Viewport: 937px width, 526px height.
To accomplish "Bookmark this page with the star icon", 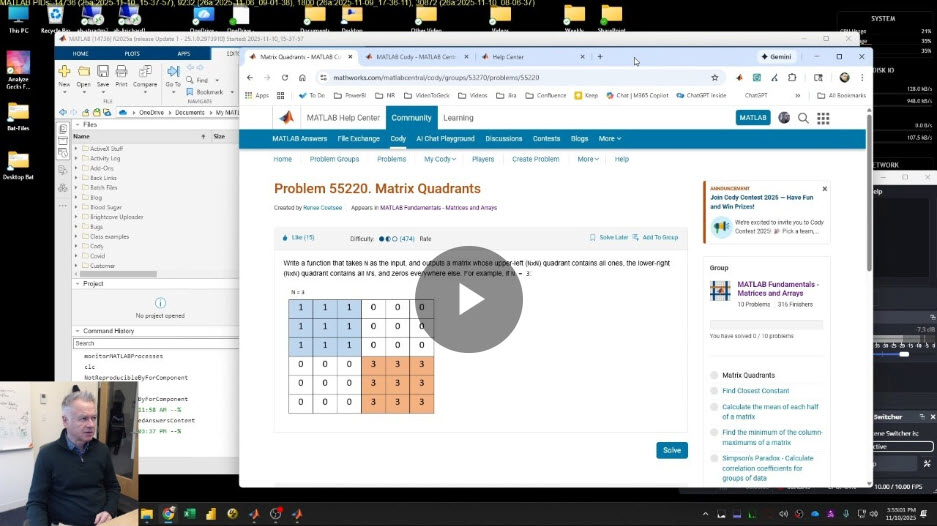I will click(714, 77).
